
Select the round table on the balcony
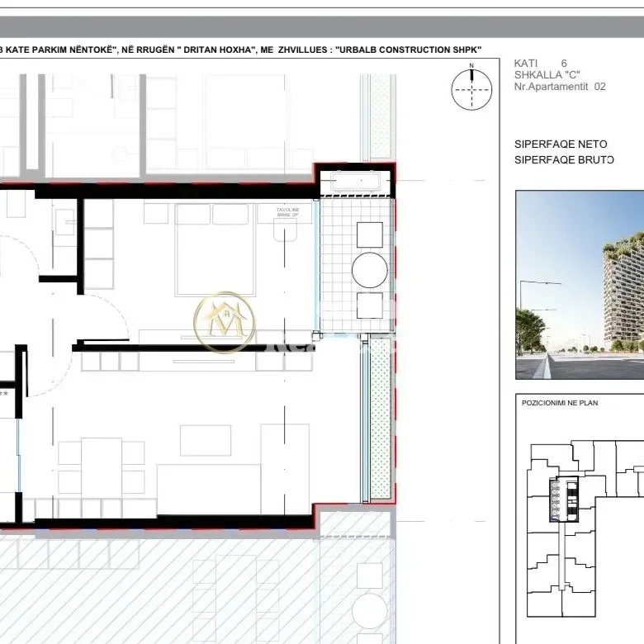pos(369,269)
